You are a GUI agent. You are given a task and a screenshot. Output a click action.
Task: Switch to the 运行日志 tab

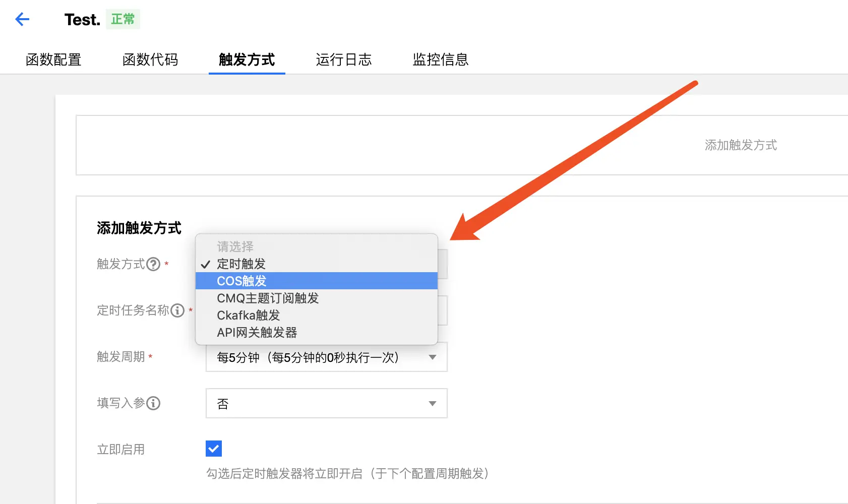tap(343, 60)
